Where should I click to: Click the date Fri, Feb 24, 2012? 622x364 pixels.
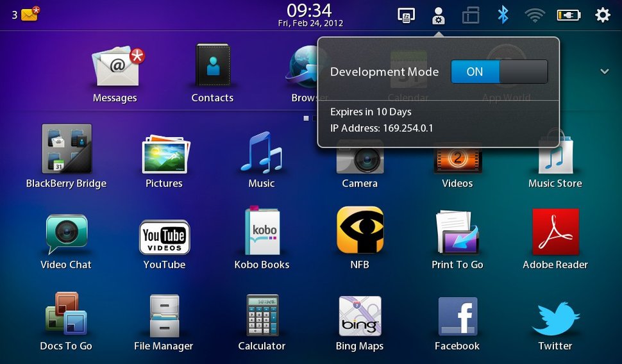coord(310,24)
